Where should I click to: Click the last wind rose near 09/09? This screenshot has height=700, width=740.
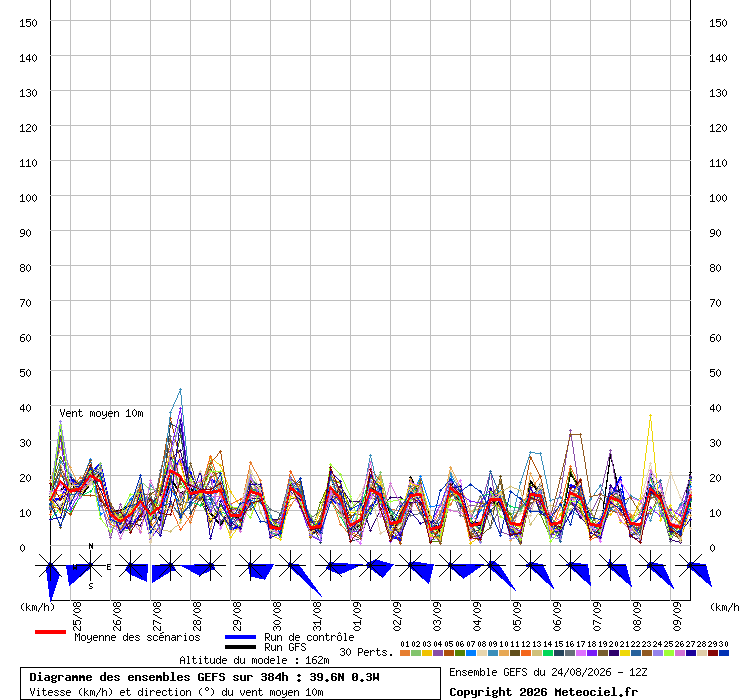[x=691, y=565]
